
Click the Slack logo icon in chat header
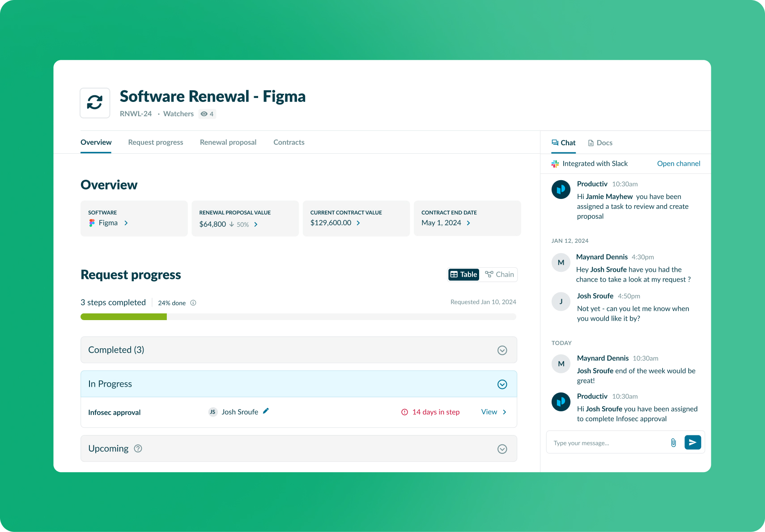point(555,164)
